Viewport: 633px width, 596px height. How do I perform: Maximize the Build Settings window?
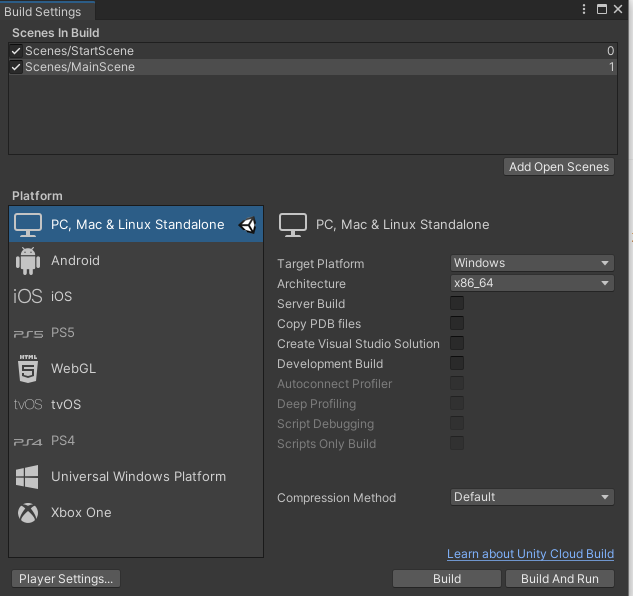coord(602,9)
